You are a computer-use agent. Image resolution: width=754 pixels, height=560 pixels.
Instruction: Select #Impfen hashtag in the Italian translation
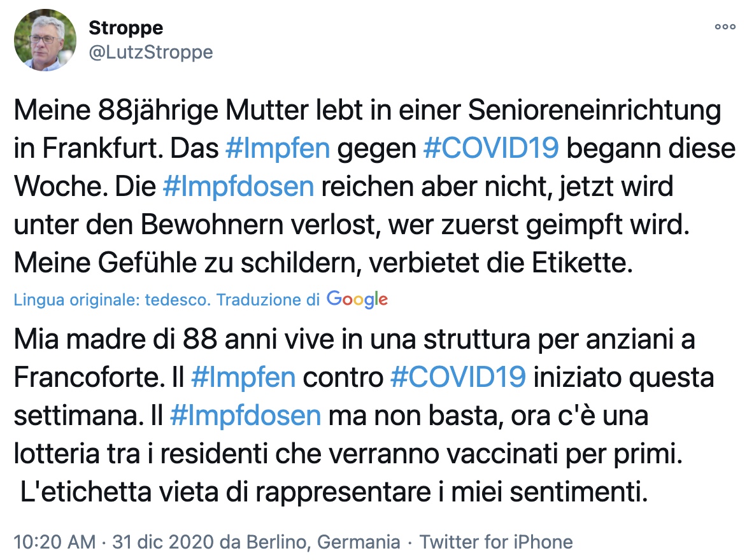click(243, 377)
